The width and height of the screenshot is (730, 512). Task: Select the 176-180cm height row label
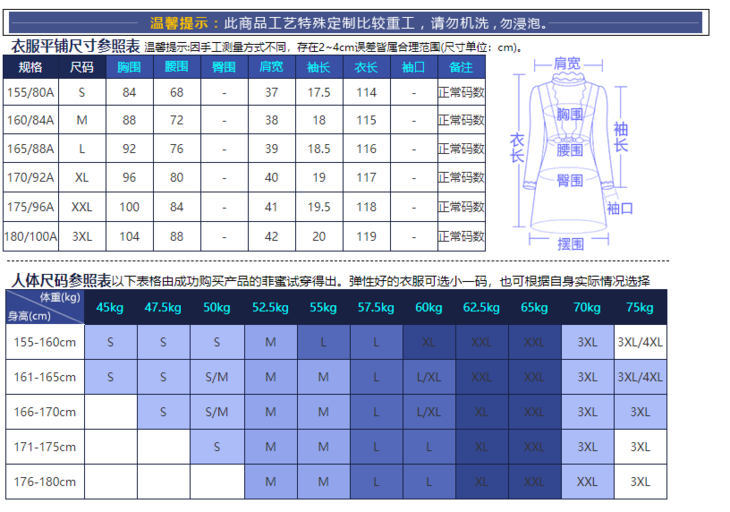point(45,482)
